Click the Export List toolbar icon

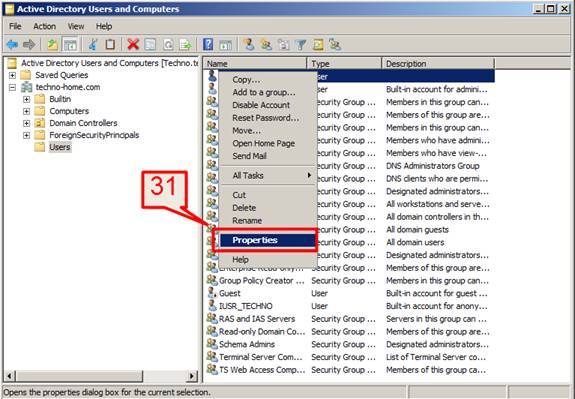point(186,45)
